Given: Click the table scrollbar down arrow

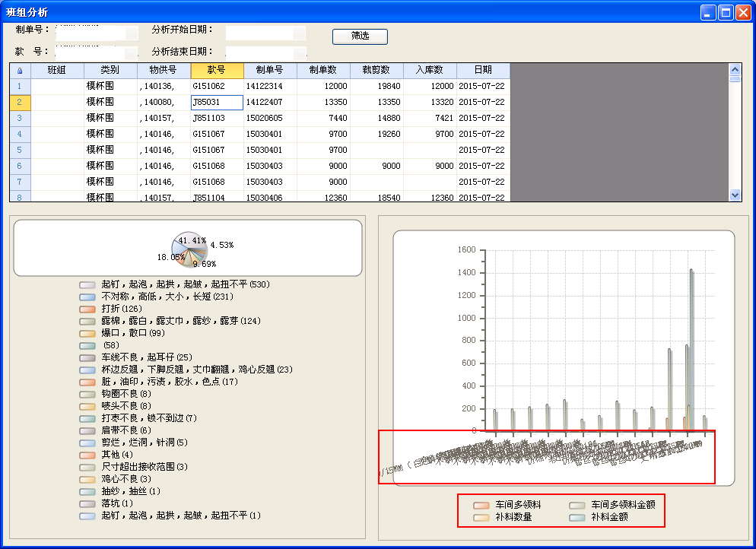Looking at the screenshot, I should pyautogui.click(x=735, y=195).
